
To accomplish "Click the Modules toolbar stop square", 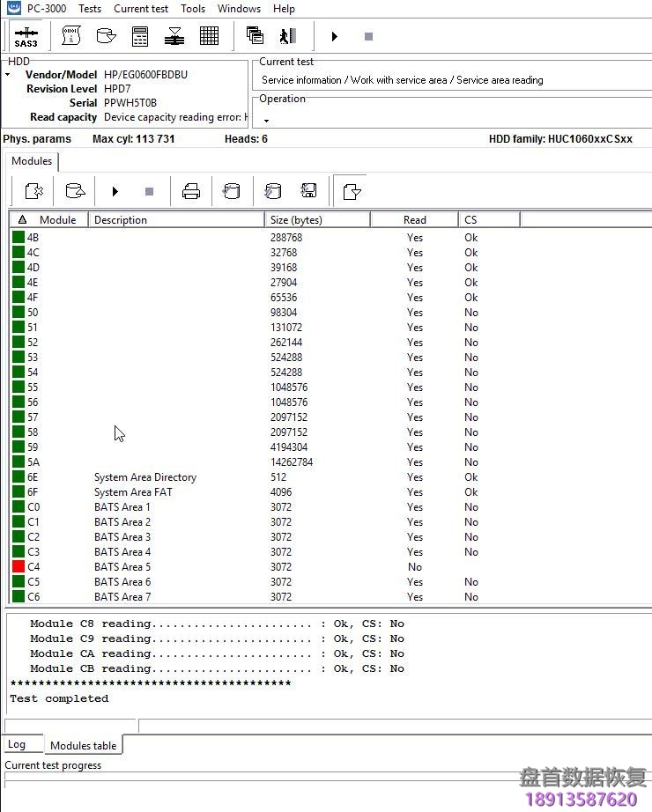I will point(149,192).
